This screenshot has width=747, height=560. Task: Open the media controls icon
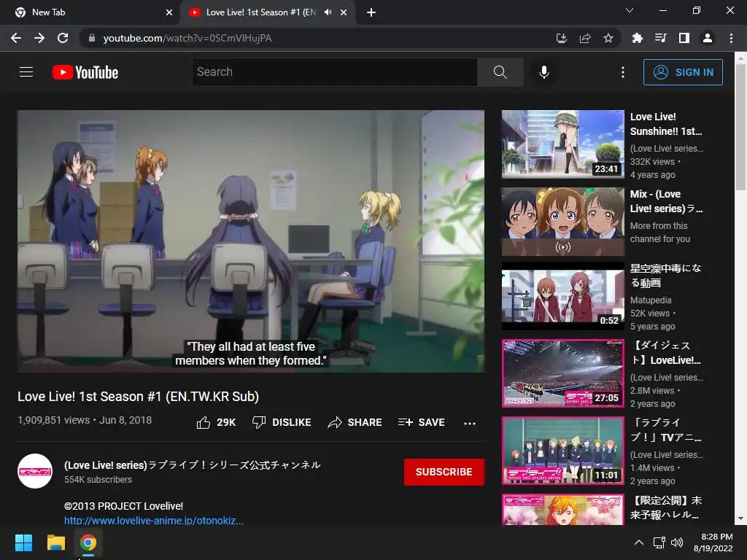(x=660, y=38)
